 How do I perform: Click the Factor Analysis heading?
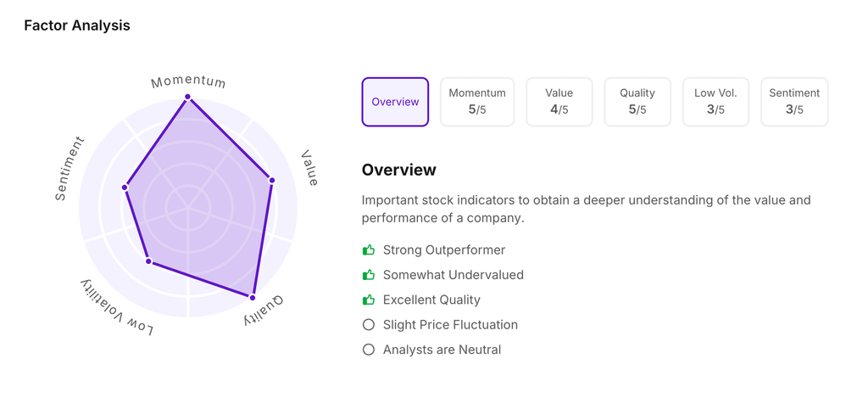77,25
